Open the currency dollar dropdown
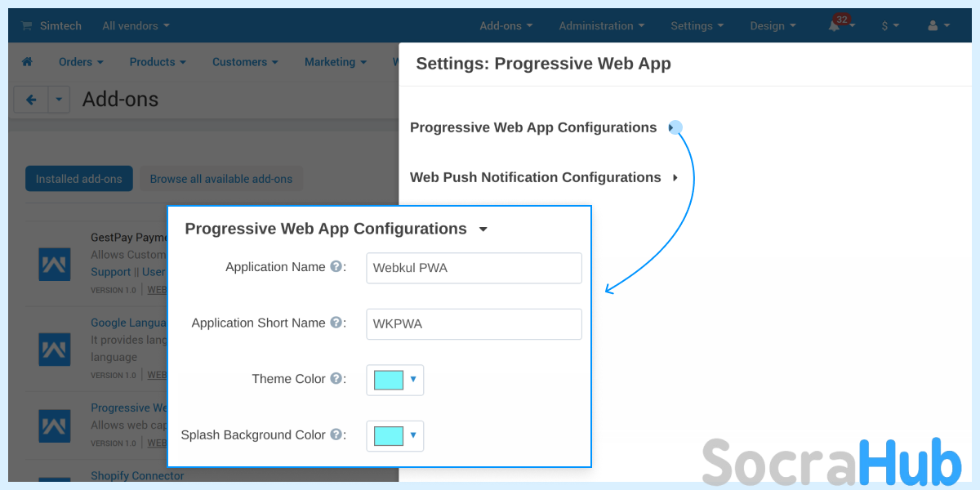The width and height of the screenshot is (980, 490). pyautogui.click(x=889, y=26)
